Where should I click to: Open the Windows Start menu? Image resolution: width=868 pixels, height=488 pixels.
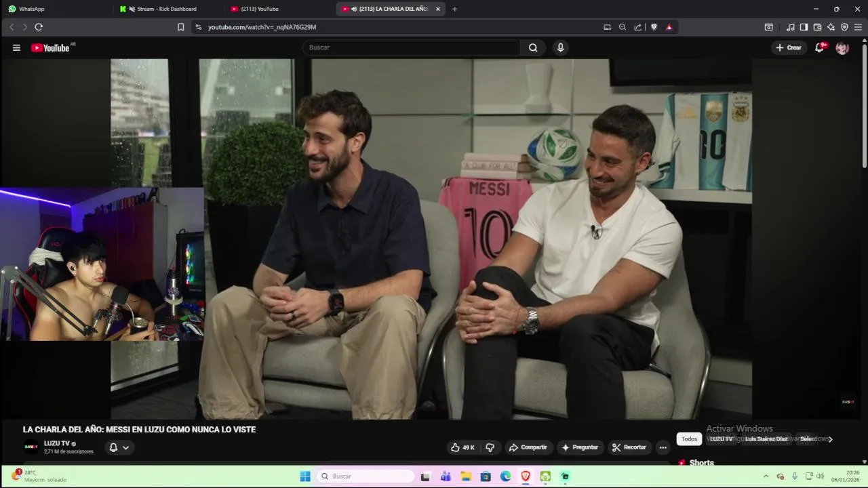[x=305, y=476]
